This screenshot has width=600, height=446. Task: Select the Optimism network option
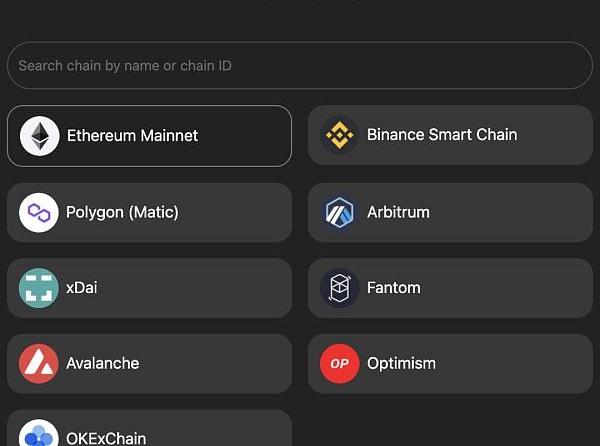(401, 363)
